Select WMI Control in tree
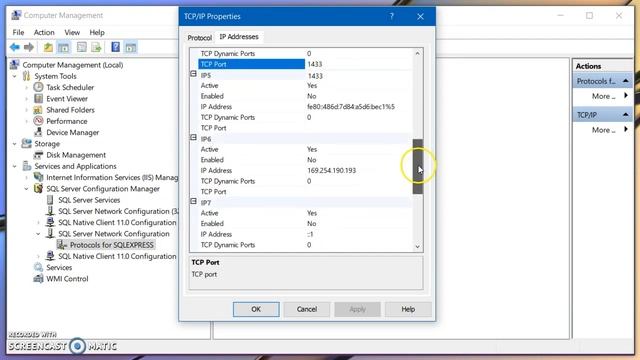 67,279
